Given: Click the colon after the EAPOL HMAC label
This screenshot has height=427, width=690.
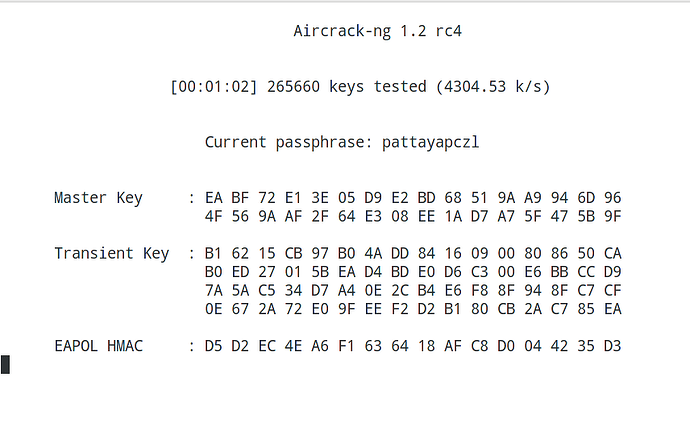Looking at the screenshot, I should point(190,346).
